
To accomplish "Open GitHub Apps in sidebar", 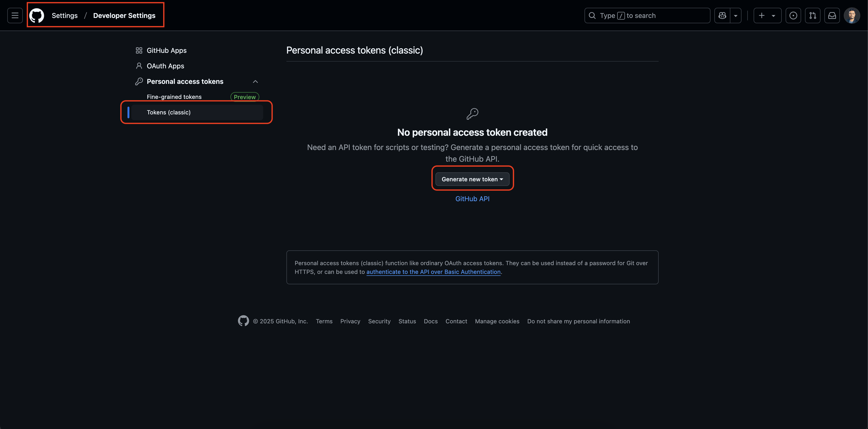I will click(x=166, y=51).
